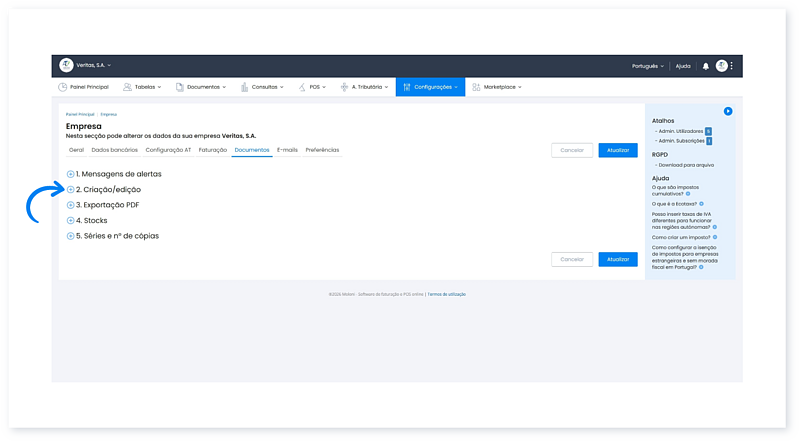800x442 pixels.
Task: Click the notification bell icon
Action: [x=706, y=66]
